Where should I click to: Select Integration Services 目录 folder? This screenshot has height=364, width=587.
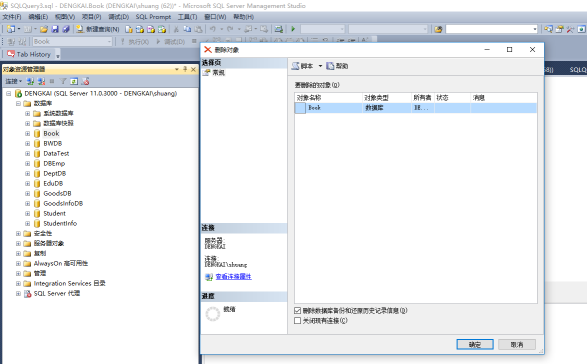pyautogui.click(x=70, y=283)
